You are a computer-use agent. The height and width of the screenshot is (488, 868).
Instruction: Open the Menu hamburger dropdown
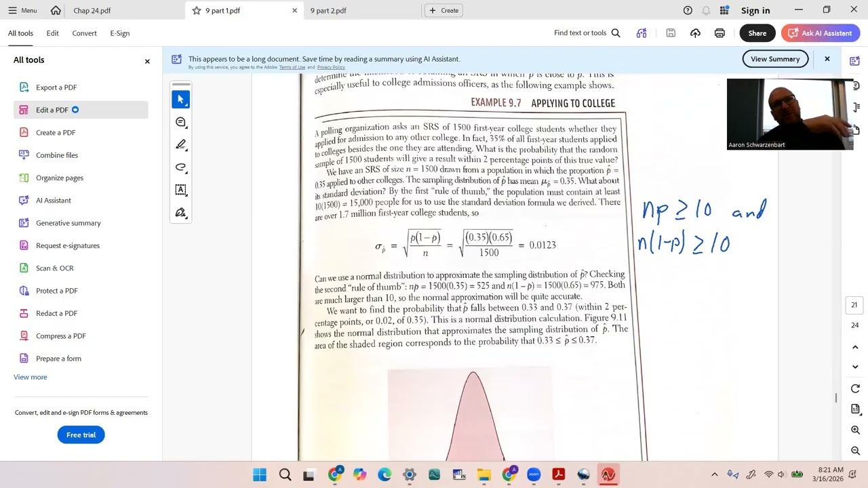(22, 10)
